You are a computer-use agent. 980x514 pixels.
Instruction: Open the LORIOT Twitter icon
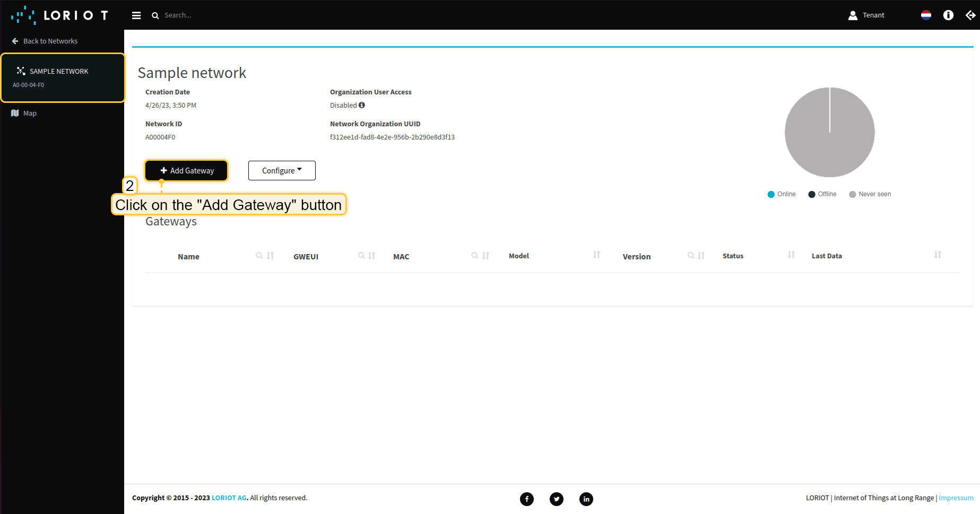click(x=556, y=499)
